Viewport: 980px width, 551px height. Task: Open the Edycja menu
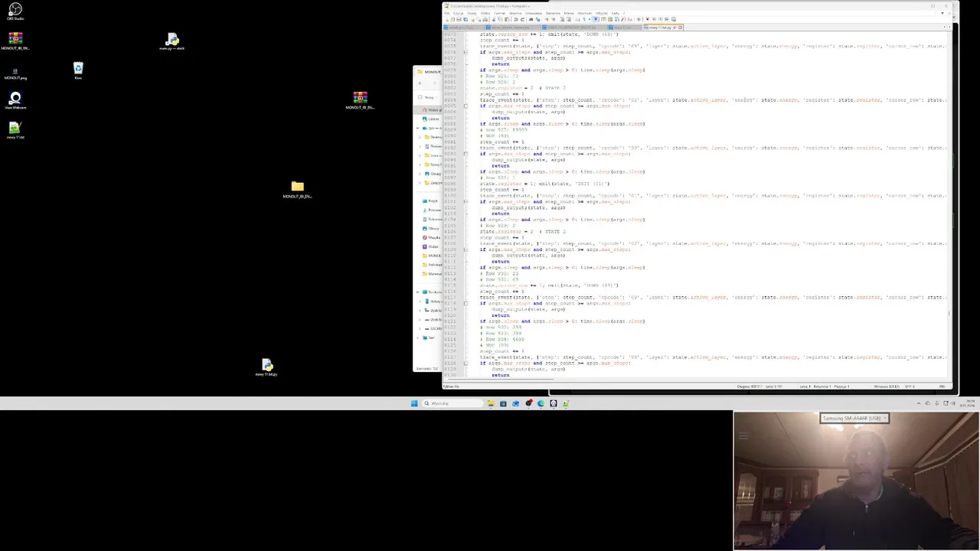(x=458, y=13)
